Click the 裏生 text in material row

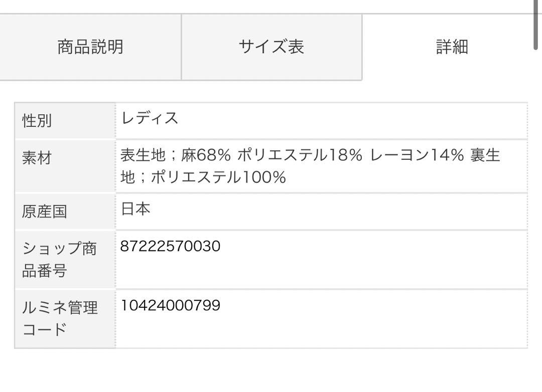[x=485, y=155]
